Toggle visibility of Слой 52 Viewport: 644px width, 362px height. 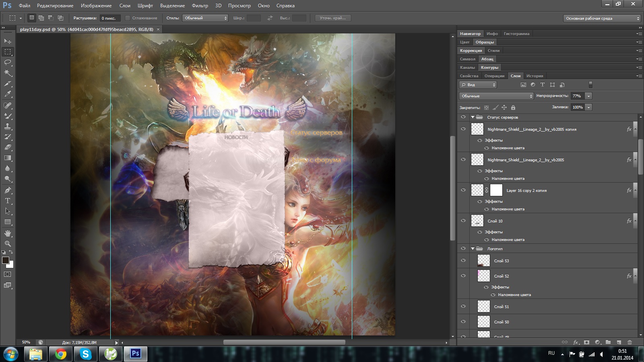463,276
